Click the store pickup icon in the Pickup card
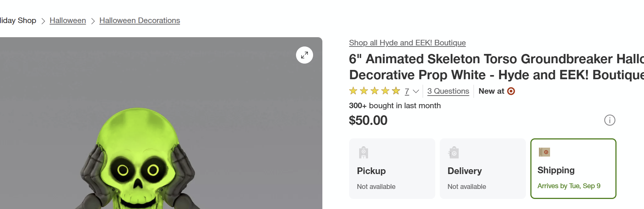 (364, 152)
